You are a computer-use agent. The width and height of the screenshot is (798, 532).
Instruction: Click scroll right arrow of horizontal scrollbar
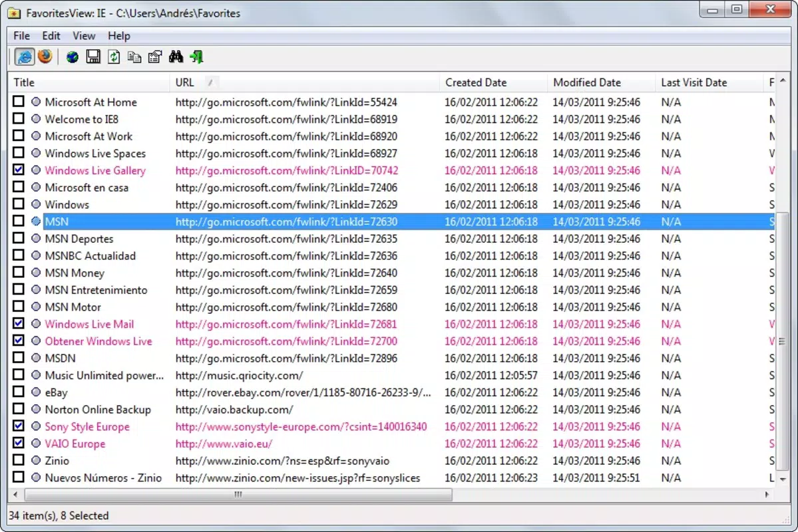click(767, 494)
